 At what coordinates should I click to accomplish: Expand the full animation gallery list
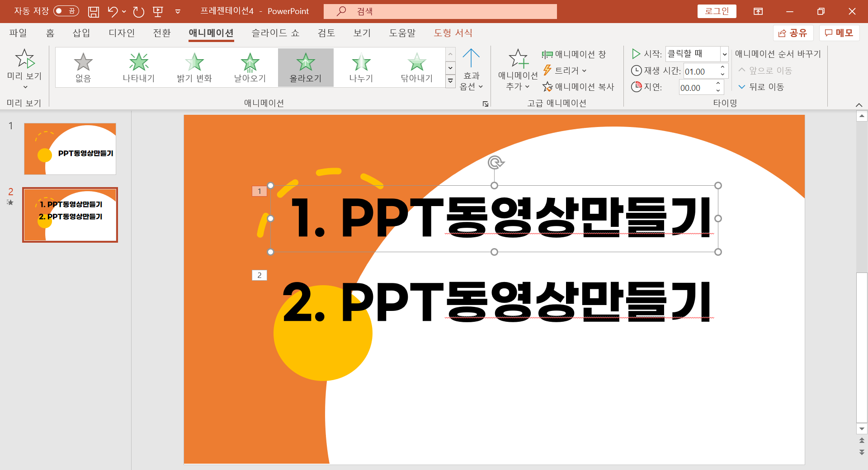click(x=450, y=81)
